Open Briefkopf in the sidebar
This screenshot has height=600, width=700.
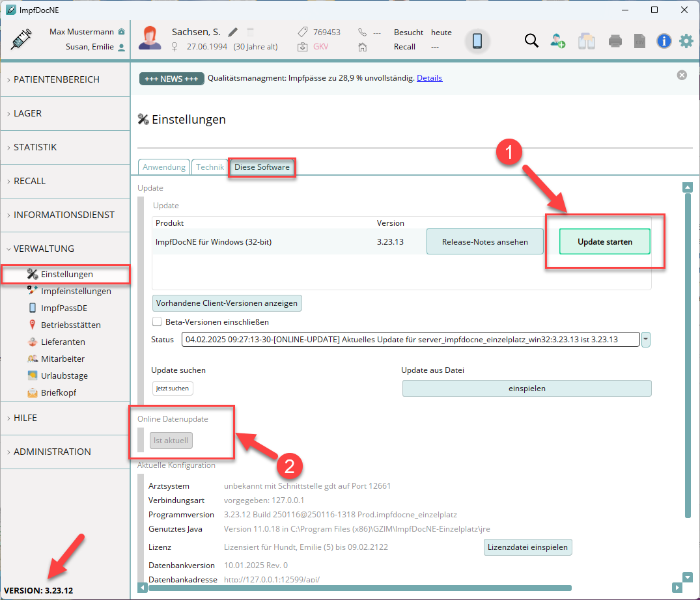(52, 393)
